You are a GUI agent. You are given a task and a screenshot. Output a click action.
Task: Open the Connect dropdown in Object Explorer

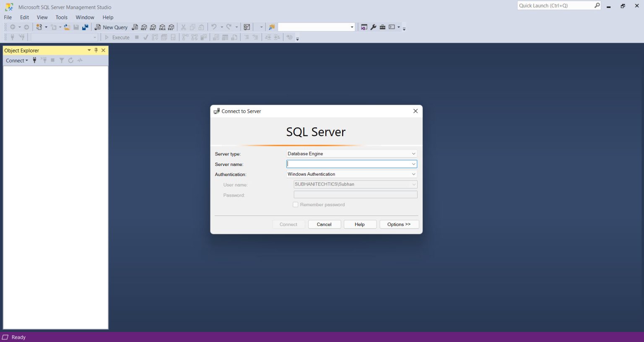[17, 60]
